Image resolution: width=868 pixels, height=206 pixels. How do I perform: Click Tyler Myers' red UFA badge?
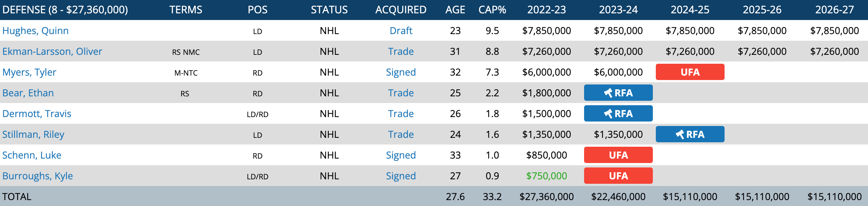pos(690,72)
